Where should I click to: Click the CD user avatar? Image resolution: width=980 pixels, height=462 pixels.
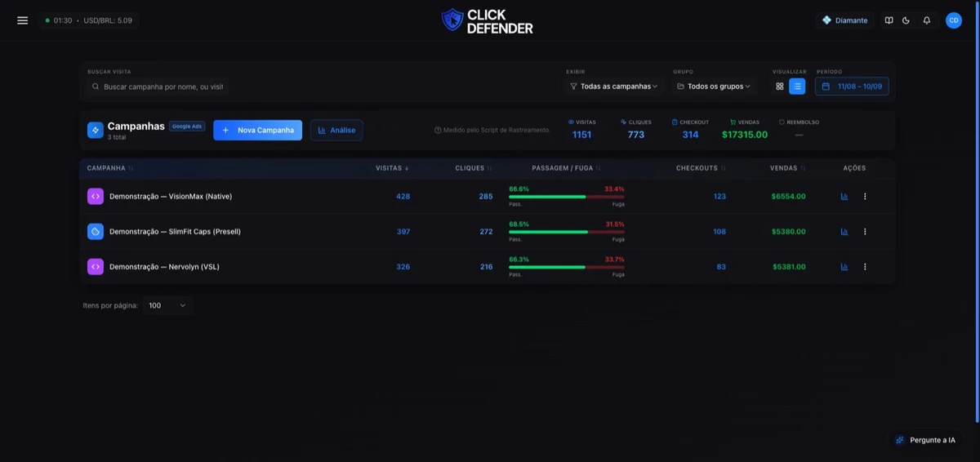[x=954, y=20]
